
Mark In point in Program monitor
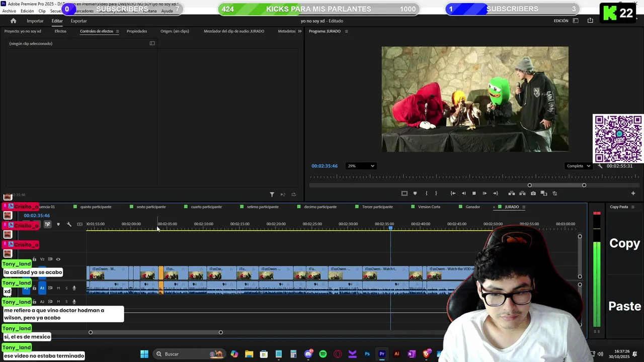tap(426, 193)
